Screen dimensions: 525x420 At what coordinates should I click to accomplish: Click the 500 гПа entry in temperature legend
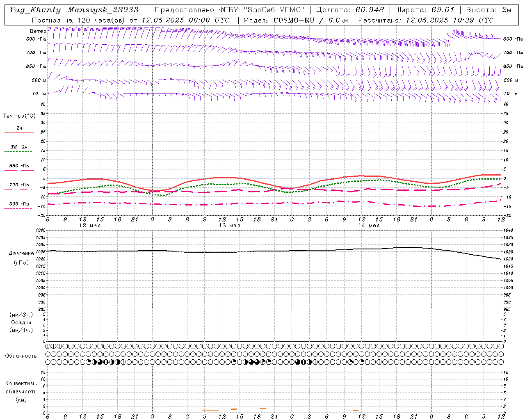[19, 204]
